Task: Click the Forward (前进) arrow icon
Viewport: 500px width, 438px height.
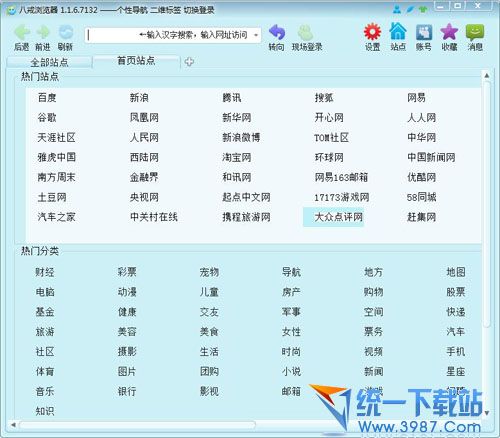Action: [43, 32]
